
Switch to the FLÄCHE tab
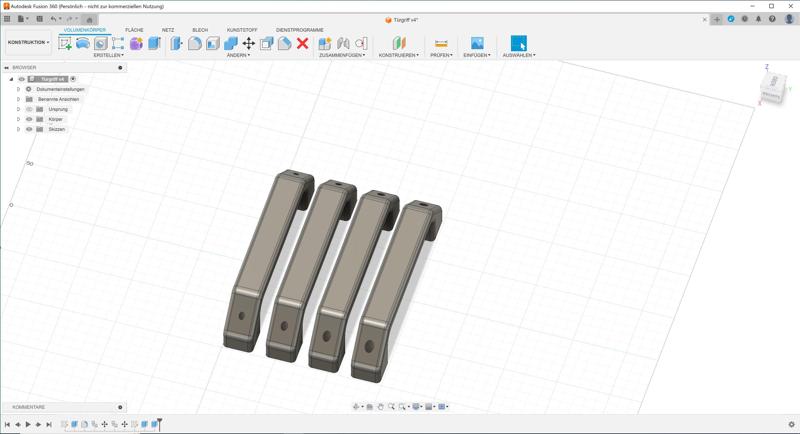click(134, 30)
